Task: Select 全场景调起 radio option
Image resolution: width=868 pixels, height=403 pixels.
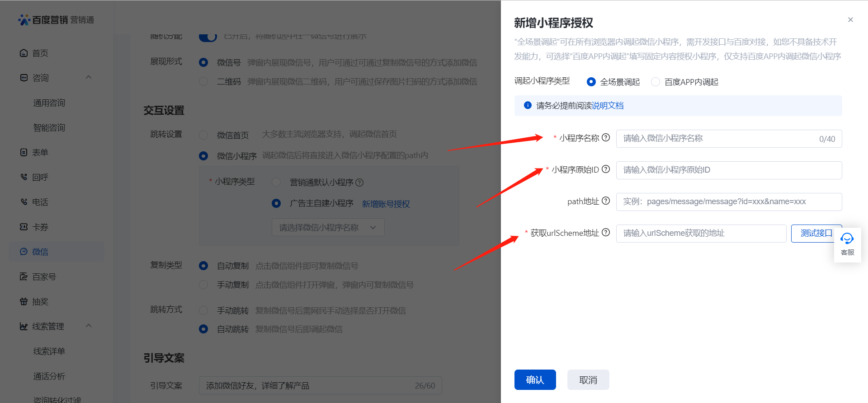Action: coord(591,82)
